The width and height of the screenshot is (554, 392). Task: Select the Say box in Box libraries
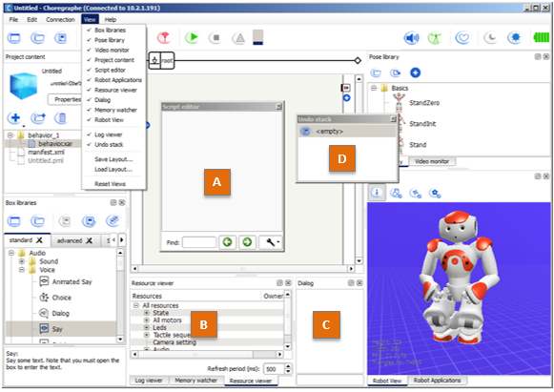(x=61, y=329)
